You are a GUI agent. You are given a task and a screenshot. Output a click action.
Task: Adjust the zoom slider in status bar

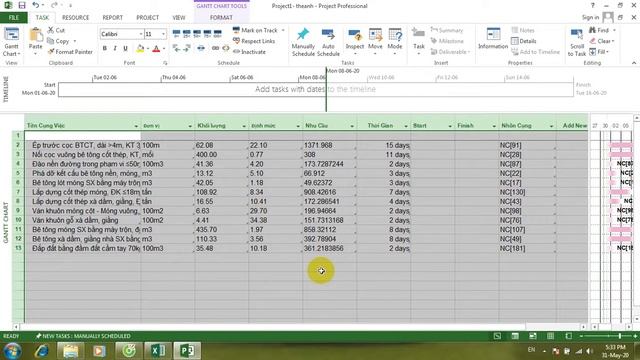click(x=619, y=336)
